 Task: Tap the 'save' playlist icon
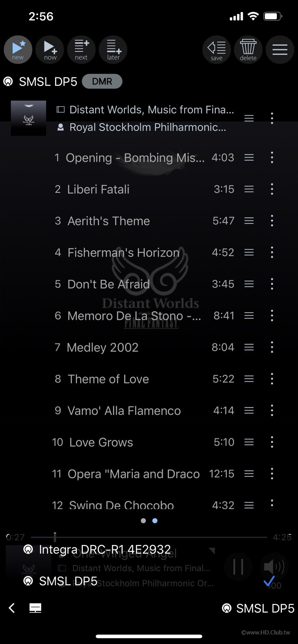(x=217, y=50)
